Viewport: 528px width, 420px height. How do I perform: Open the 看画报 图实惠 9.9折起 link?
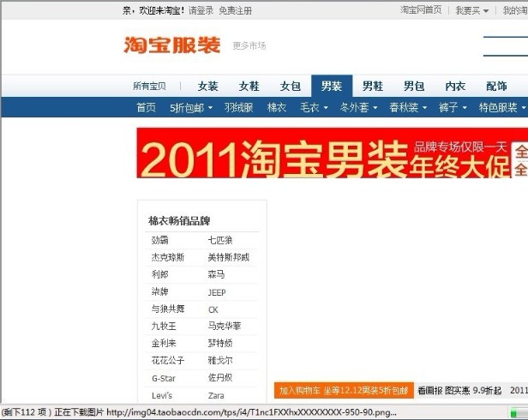[x=459, y=390]
